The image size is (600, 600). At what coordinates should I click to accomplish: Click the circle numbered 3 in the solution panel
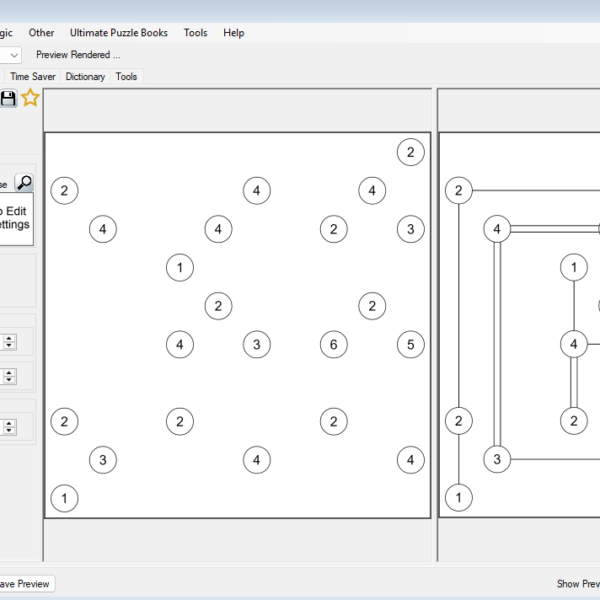coord(497,460)
